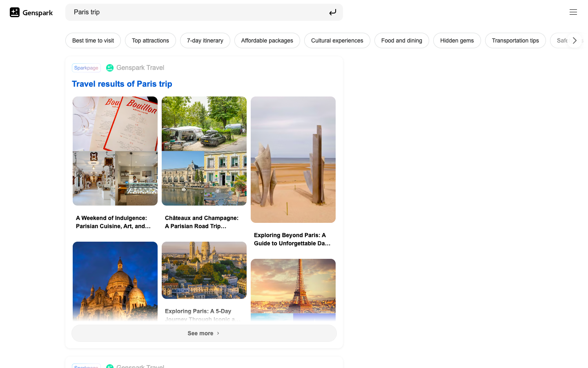Select the Transportation tips chip
This screenshot has width=588, height=368.
(x=515, y=40)
